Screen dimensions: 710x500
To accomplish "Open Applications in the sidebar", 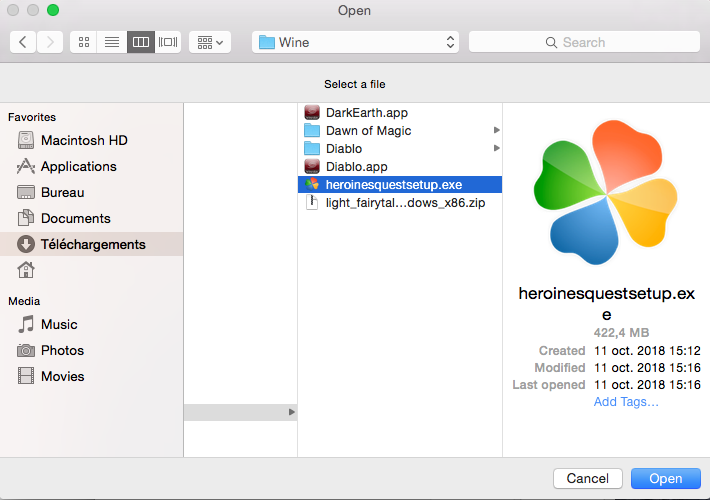I will pyautogui.click(x=91, y=166).
